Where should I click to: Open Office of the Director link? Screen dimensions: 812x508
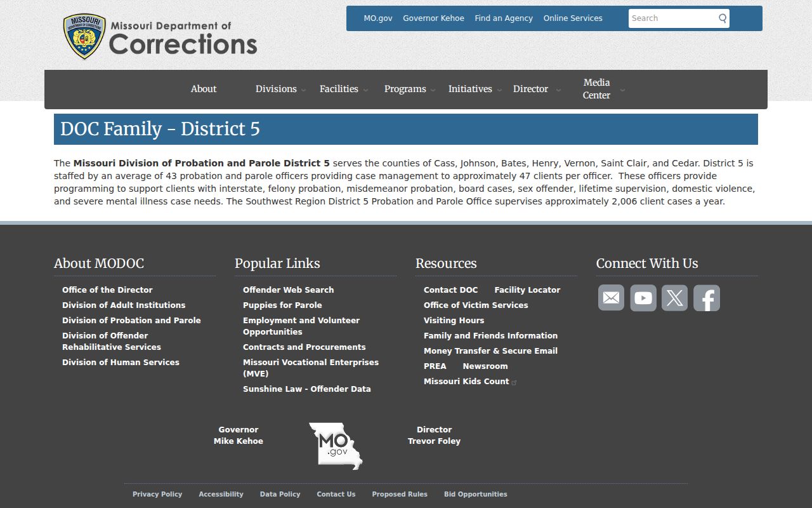pos(107,290)
